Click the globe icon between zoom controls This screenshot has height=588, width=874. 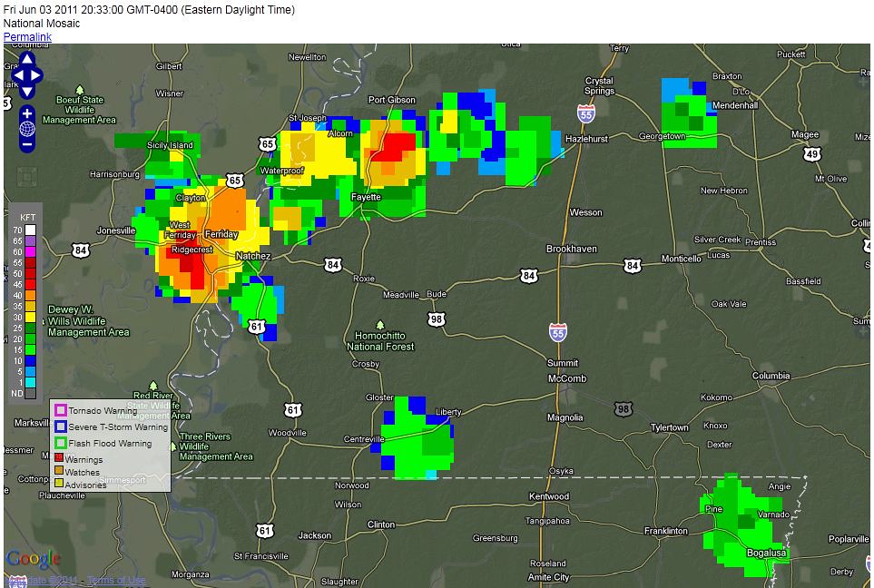[x=26, y=129]
